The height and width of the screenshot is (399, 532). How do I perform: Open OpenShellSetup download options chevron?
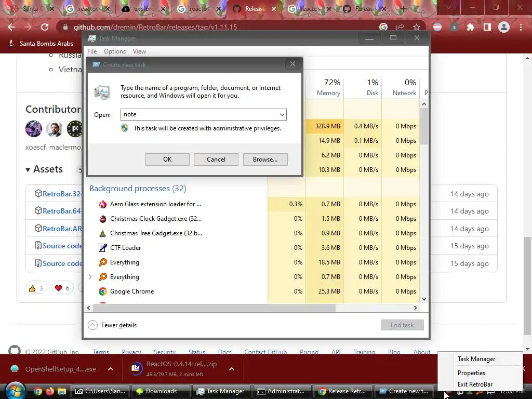pyautogui.click(x=111, y=369)
